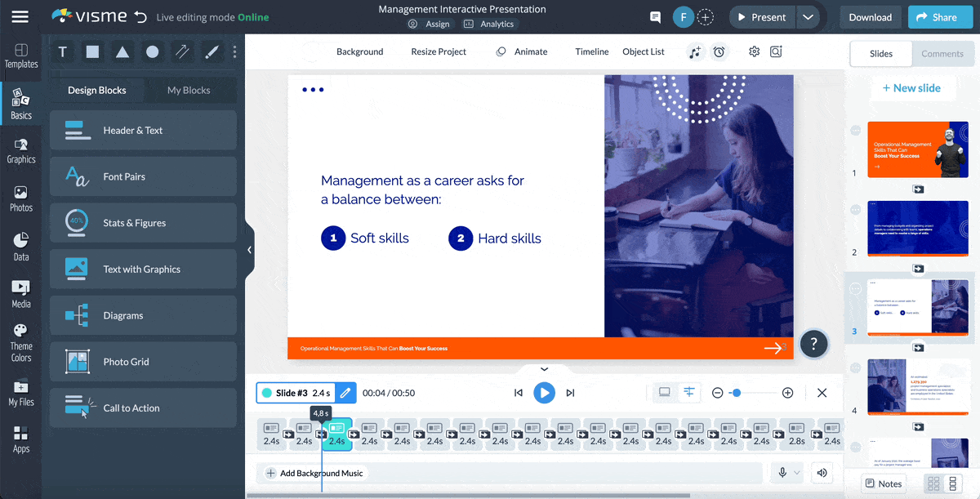Toggle the compact timeline view
980x499 pixels.
click(x=688, y=392)
